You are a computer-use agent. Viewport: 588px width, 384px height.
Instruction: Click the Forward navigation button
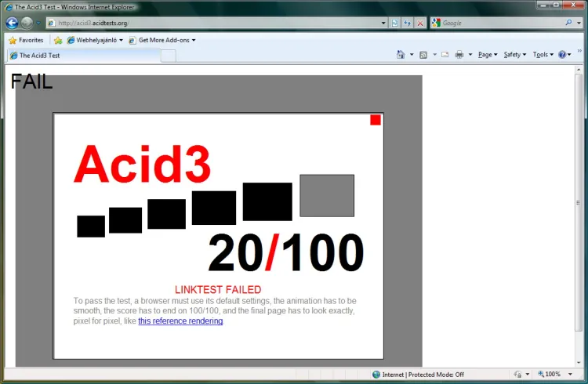[x=27, y=23]
